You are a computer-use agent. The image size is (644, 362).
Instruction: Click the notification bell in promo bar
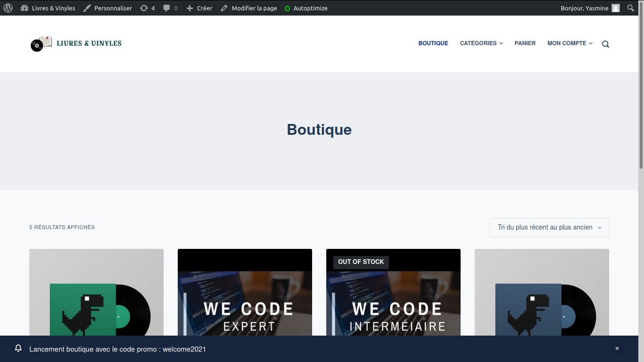18,348
